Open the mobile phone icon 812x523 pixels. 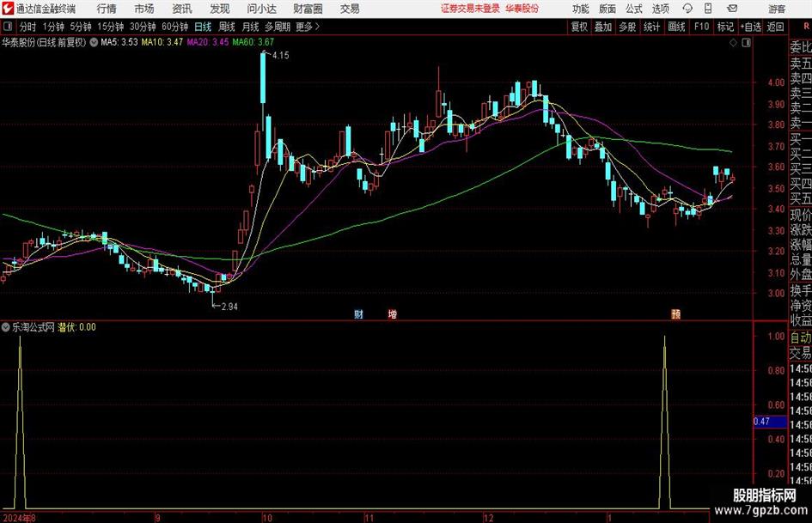coord(708,9)
